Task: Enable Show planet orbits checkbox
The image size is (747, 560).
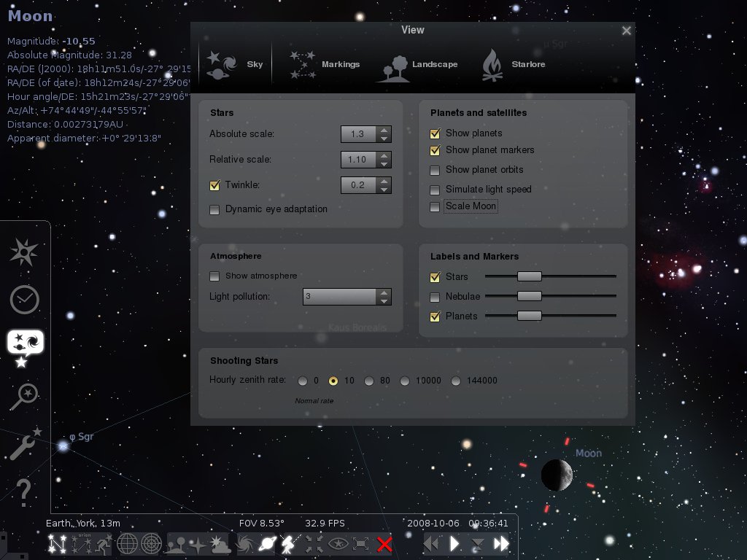Action: pyautogui.click(x=436, y=170)
